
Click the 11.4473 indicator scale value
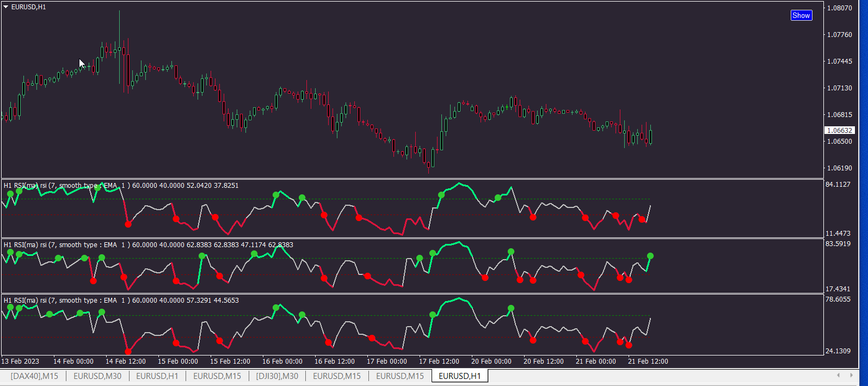[x=838, y=234]
